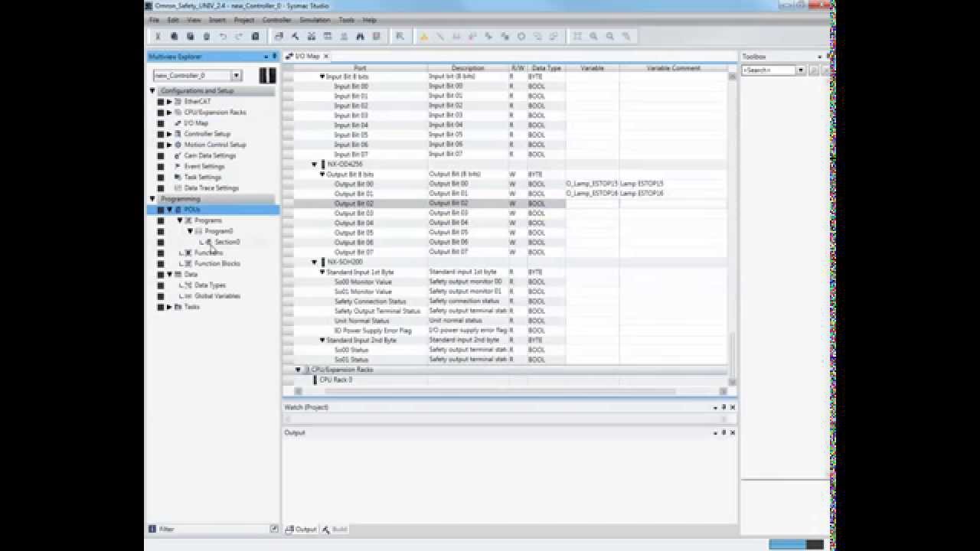Collapse the Programming section

click(x=152, y=199)
